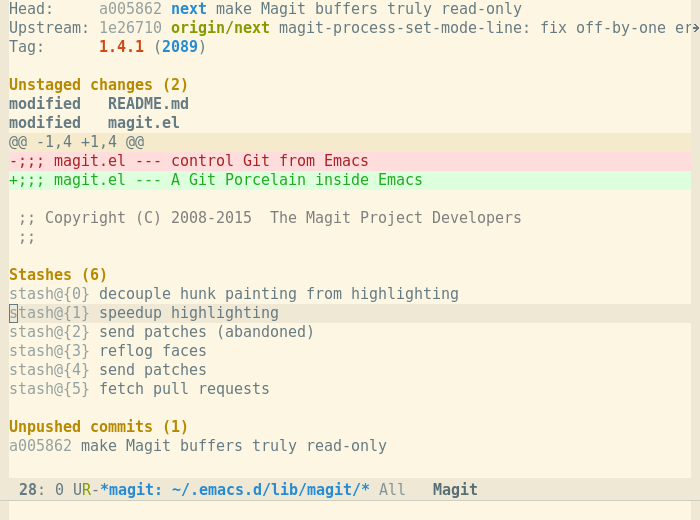Expand the Stashes section header
Screen dimensions: 700x520
(x=58, y=275)
